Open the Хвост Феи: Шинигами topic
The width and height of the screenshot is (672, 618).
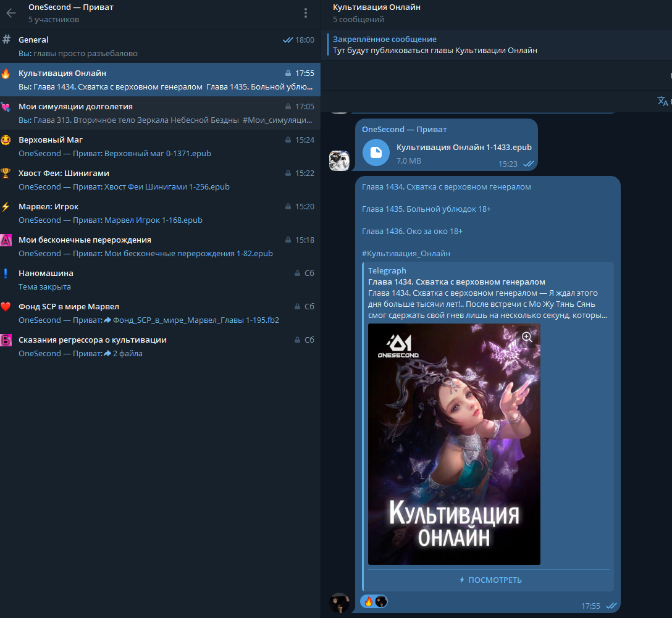[161, 180]
